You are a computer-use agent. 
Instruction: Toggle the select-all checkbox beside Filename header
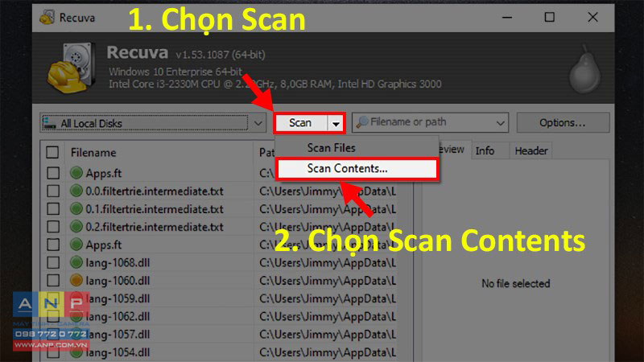pos(52,152)
